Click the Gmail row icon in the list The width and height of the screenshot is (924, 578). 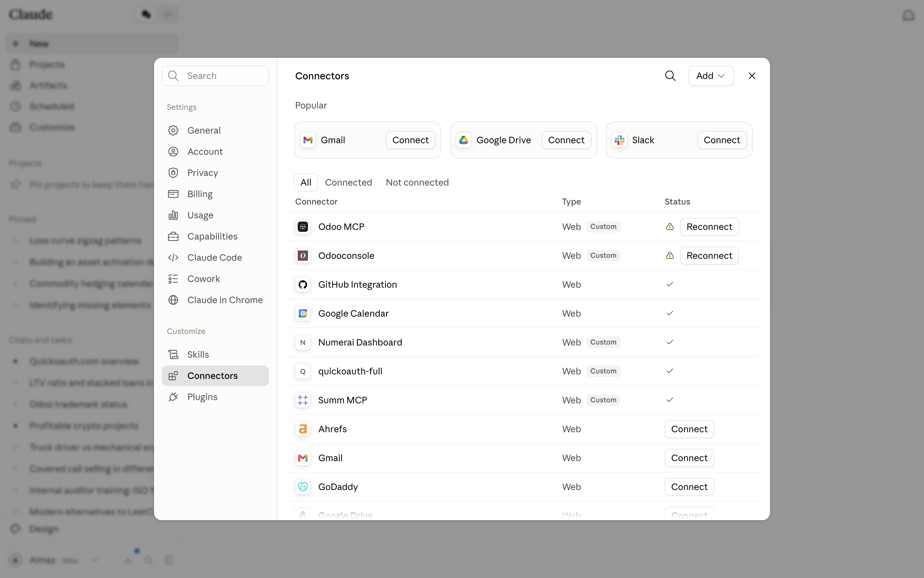tap(303, 458)
